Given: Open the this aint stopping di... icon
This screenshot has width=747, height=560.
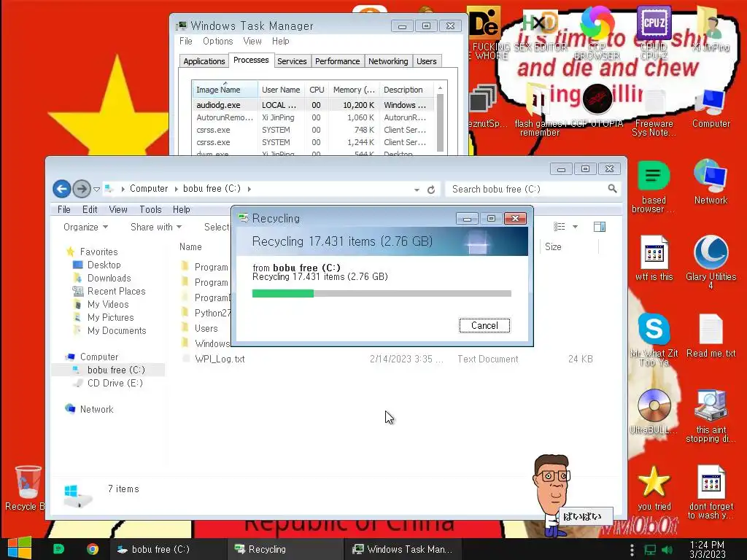Looking at the screenshot, I should click(711, 416).
